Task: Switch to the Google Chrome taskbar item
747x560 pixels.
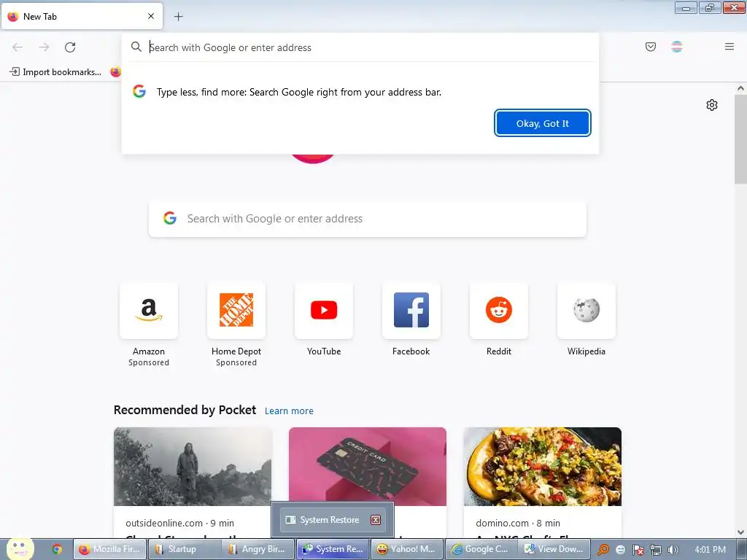Action: pyautogui.click(x=481, y=549)
